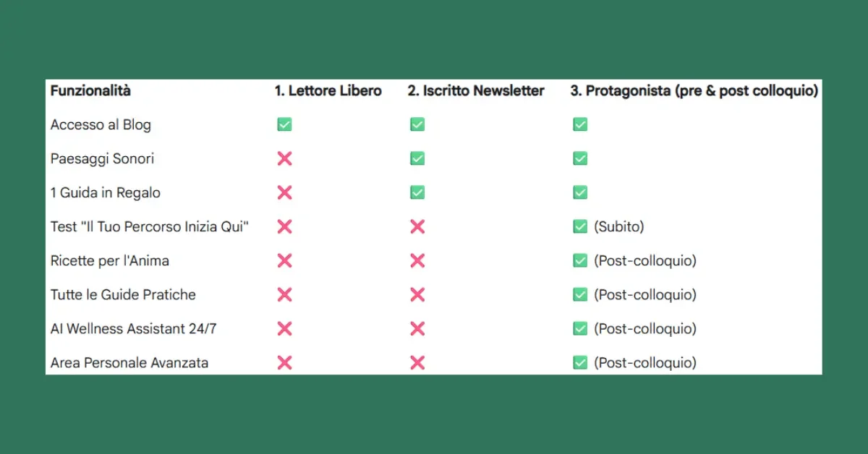Click the Test row X under Iscritto Newsletter
868x454 pixels.
tap(417, 227)
